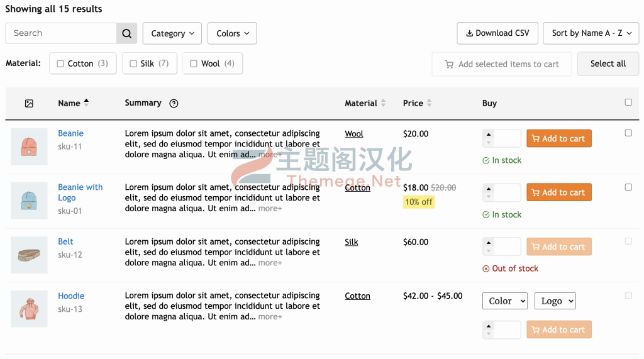The image size is (644, 359).
Task: Follow the Wool material link
Action: (354, 134)
